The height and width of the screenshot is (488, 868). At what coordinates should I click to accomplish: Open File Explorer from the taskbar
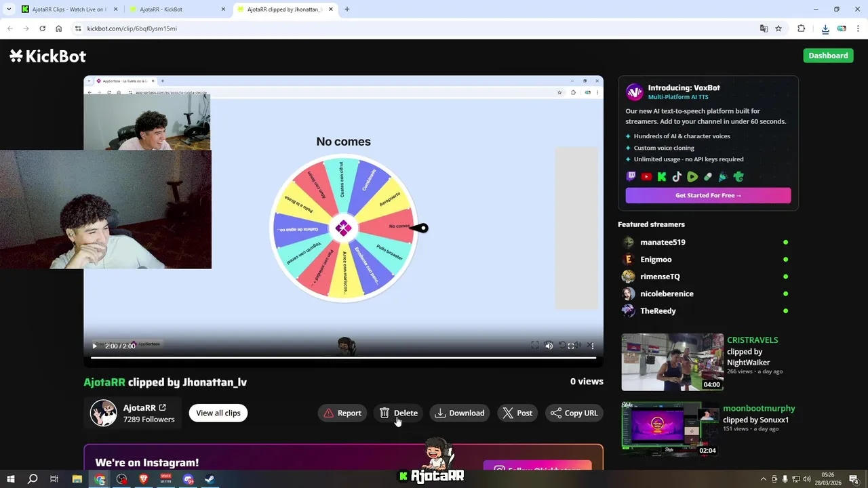click(x=77, y=479)
